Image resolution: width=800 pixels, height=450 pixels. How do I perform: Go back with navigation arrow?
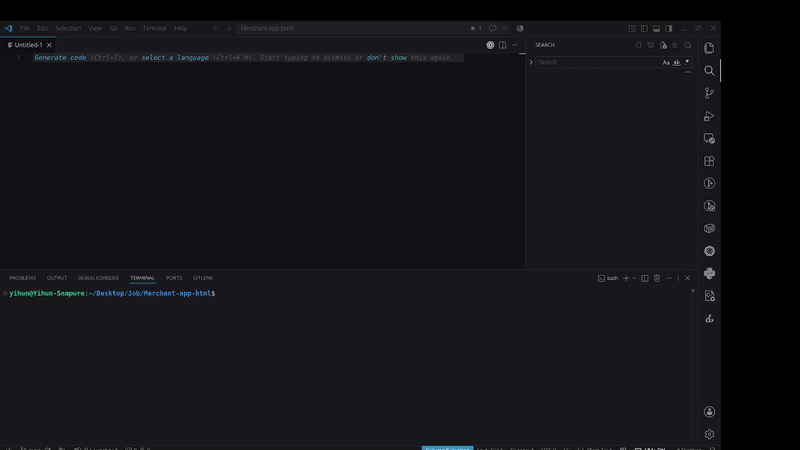tap(216, 29)
